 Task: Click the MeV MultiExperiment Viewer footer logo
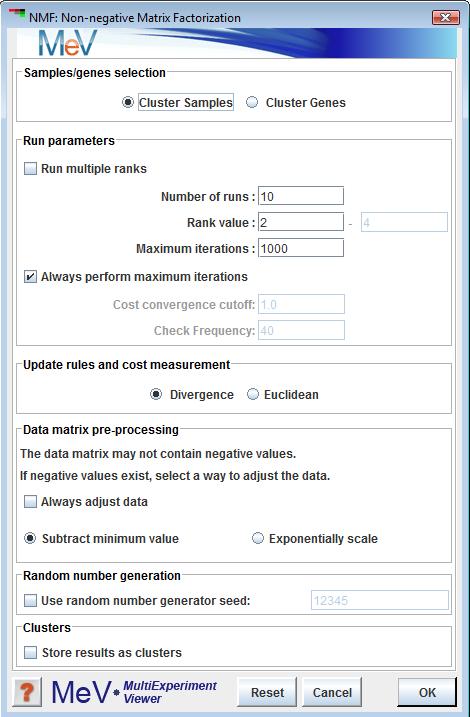[134, 692]
